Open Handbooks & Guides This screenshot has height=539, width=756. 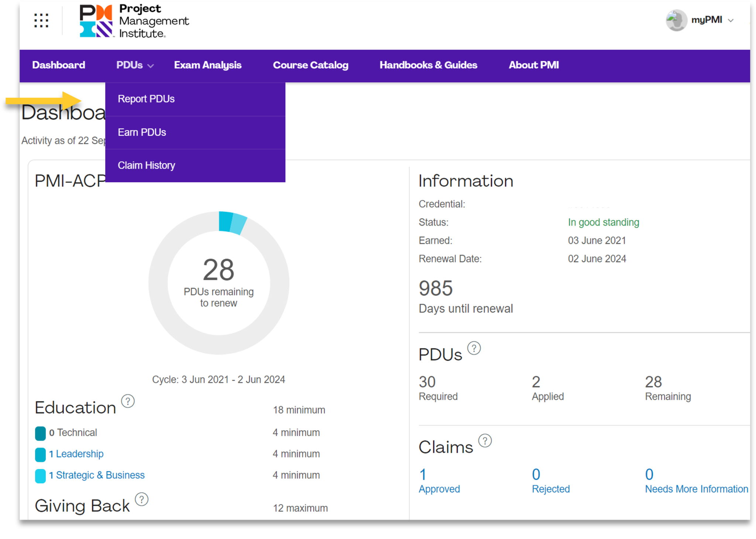coord(428,65)
